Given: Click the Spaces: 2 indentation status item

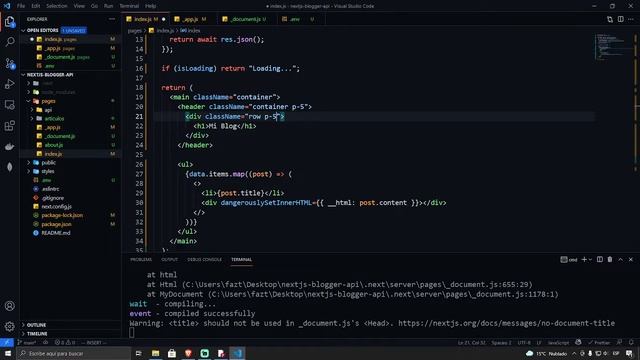Looking at the screenshot, I should pos(501,342).
